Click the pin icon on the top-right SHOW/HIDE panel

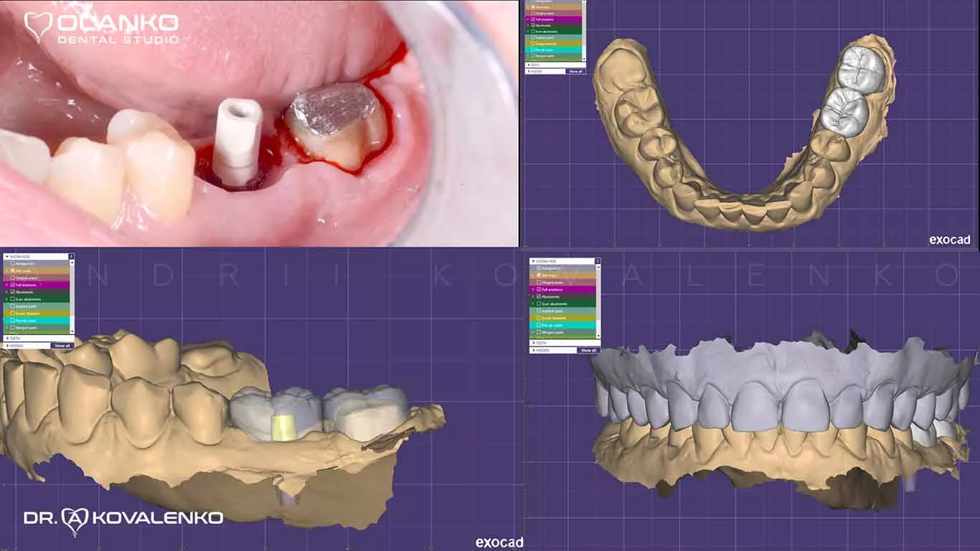583,1
